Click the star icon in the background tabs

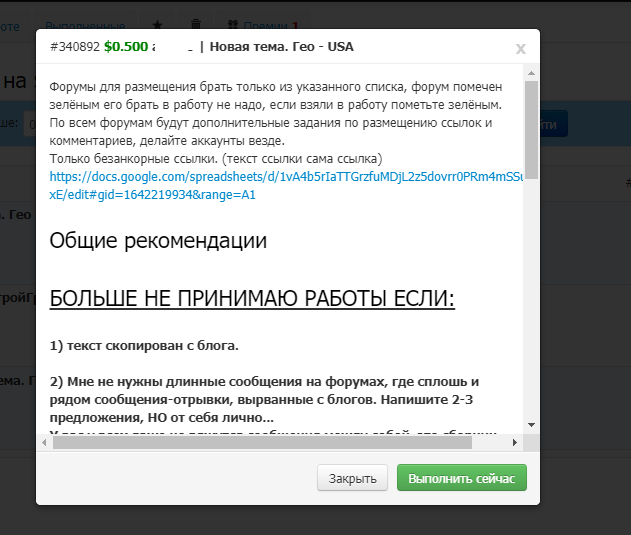(157, 24)
